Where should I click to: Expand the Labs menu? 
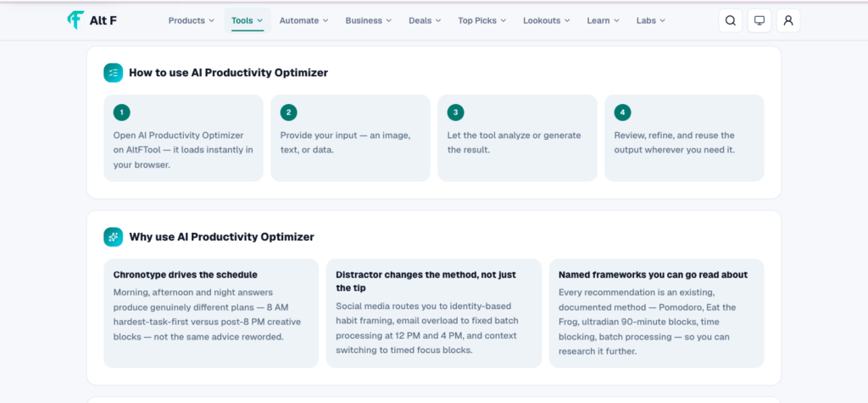650,20
